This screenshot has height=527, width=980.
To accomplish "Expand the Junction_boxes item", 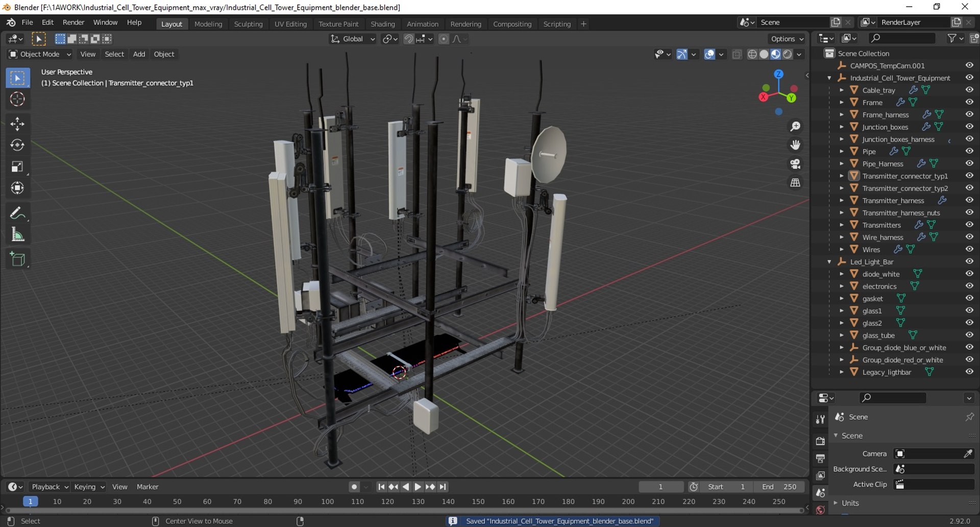I will click(x=842, y=127).
